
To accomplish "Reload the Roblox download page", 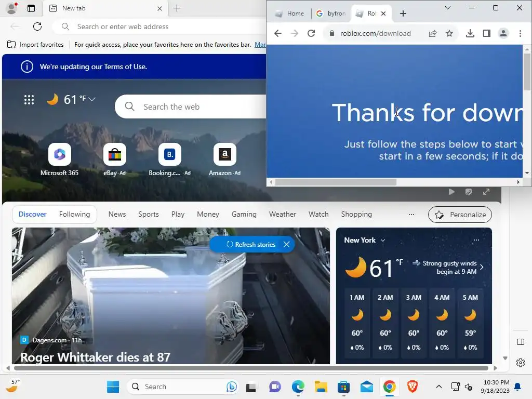I will (311, 33).
